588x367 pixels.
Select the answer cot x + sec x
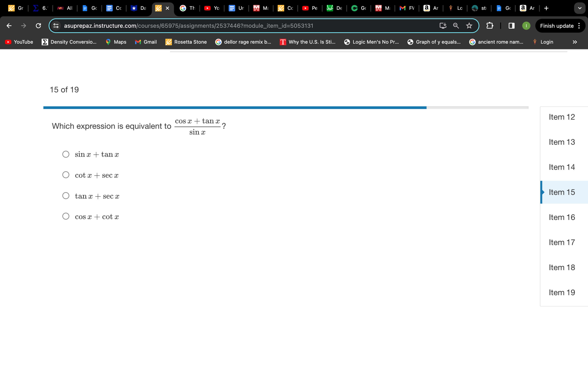[66, 175]
